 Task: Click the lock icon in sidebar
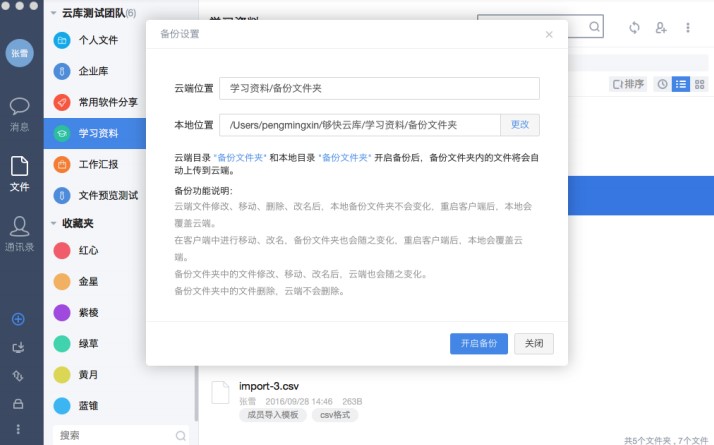pos(18,404)
